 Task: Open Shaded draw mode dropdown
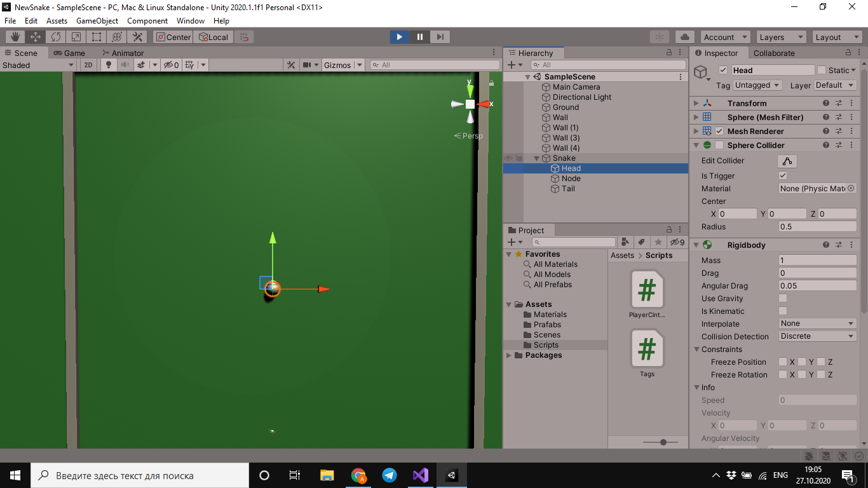click(38, 65)
